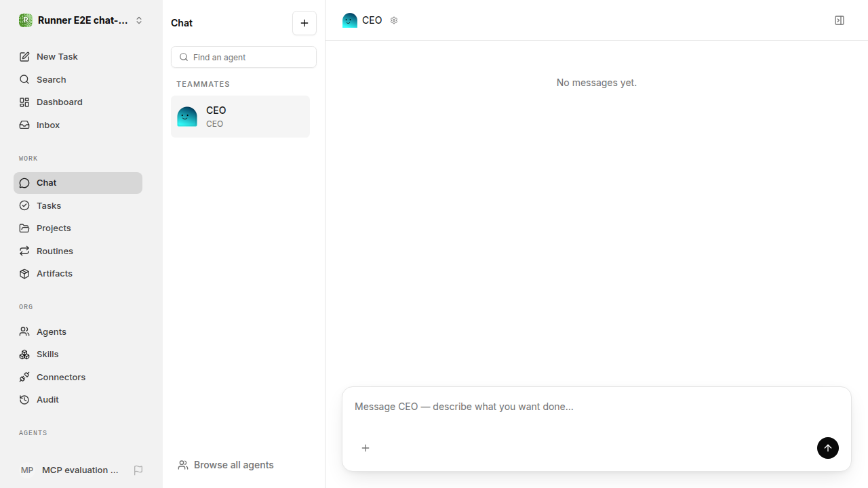
Task: Open Connectors settings
Action: (x=78, y=377)
